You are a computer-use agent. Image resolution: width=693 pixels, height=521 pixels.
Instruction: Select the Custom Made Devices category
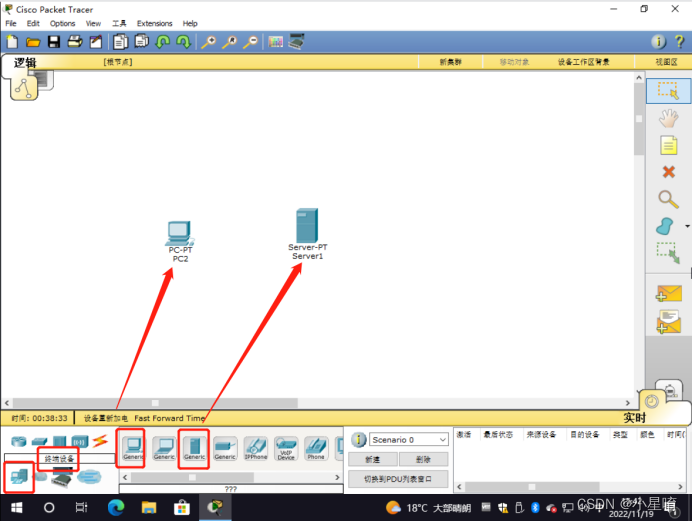click(x=62, y=477)
